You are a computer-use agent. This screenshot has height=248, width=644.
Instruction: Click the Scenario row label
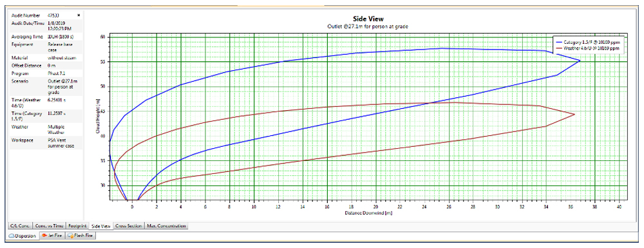(20, 81)
